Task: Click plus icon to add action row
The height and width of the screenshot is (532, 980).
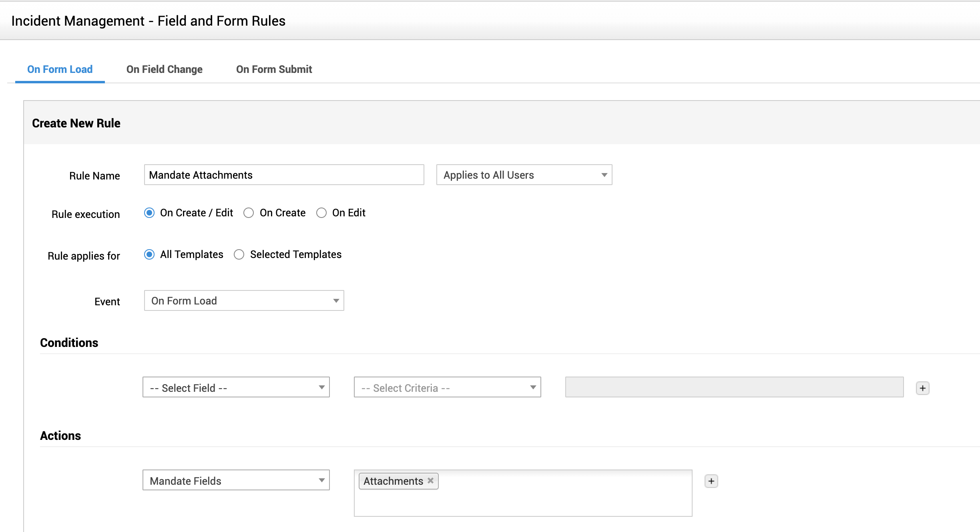Action: [x=711, y=481]
